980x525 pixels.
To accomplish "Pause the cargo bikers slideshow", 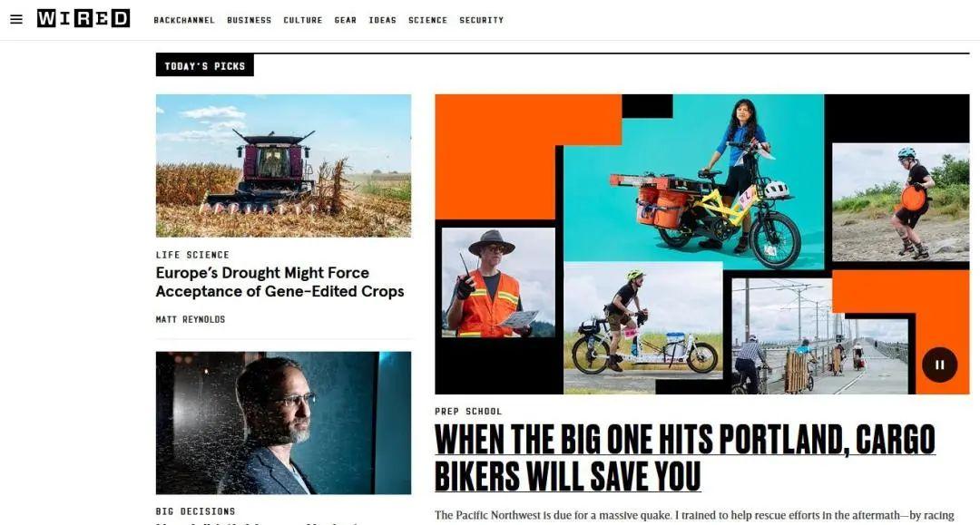I will (x=939, y=365).
